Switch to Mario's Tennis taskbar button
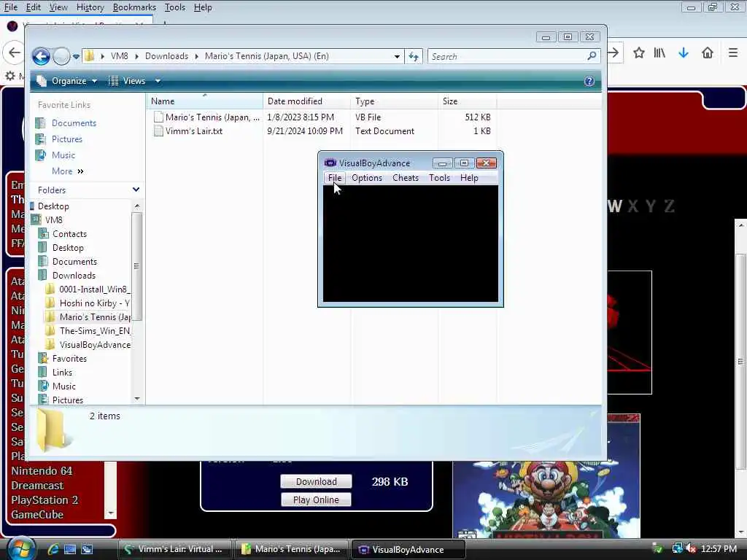The image size is (747, 560). pyautogui.click(x=291, y=549)
